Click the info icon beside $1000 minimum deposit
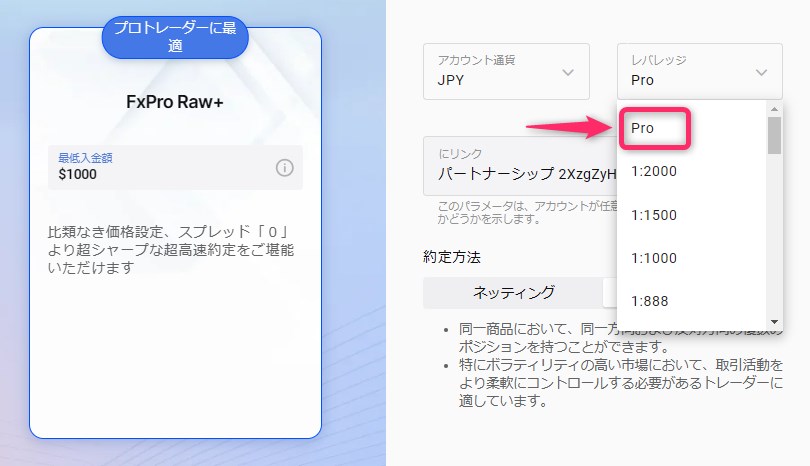The width and height of the screenshot is (810, 466). pyautogui.click(x=284, y=168)
